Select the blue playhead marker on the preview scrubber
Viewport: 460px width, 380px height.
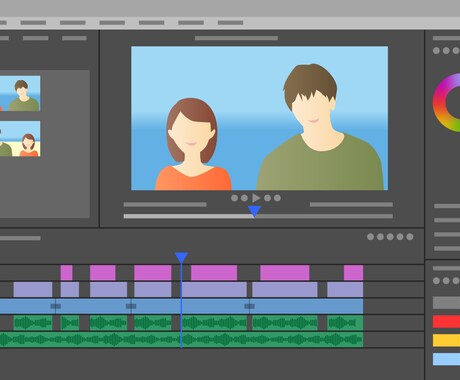(x=254, y=211)
